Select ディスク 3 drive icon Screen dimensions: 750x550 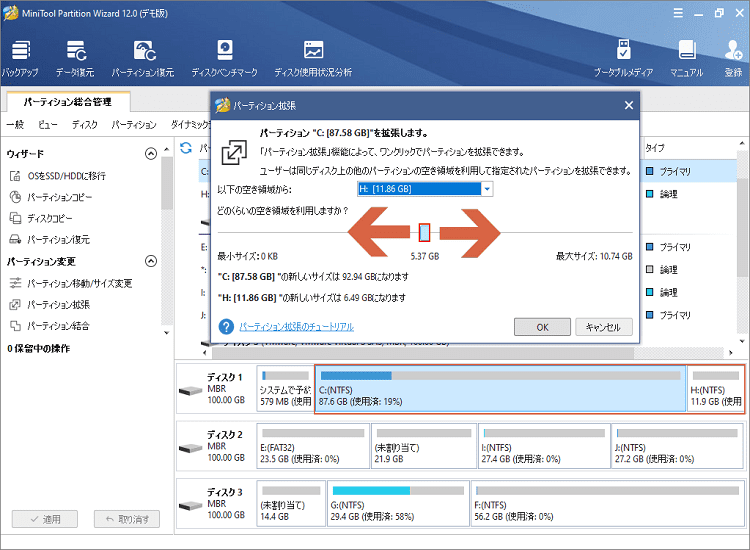(x=190, y=506)
